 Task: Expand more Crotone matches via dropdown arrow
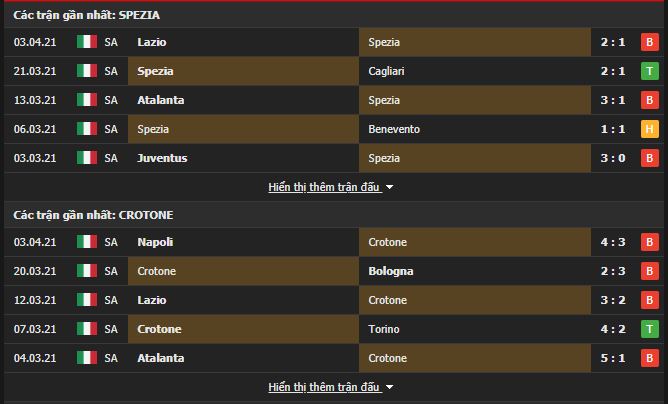click(x=389, y=387)
